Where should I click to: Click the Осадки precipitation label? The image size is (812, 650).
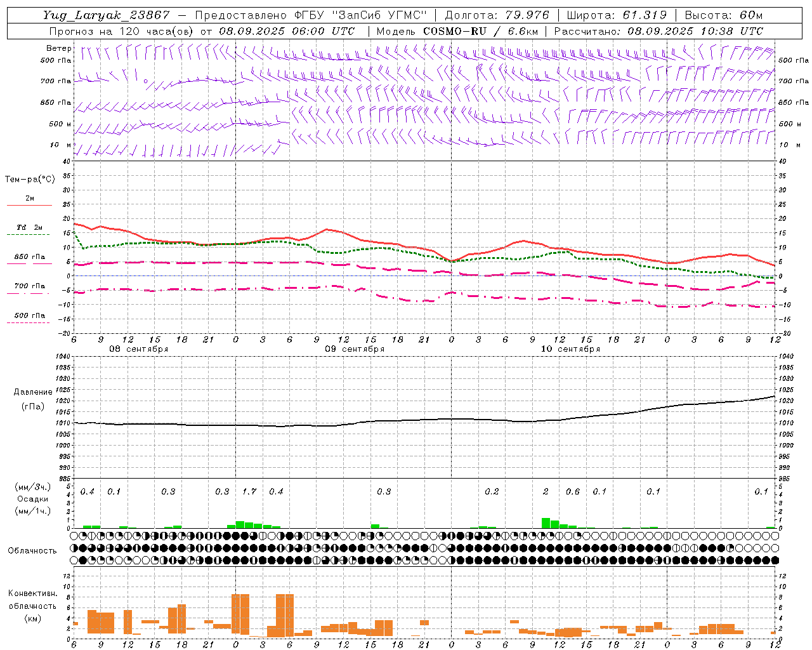(33, 499)
